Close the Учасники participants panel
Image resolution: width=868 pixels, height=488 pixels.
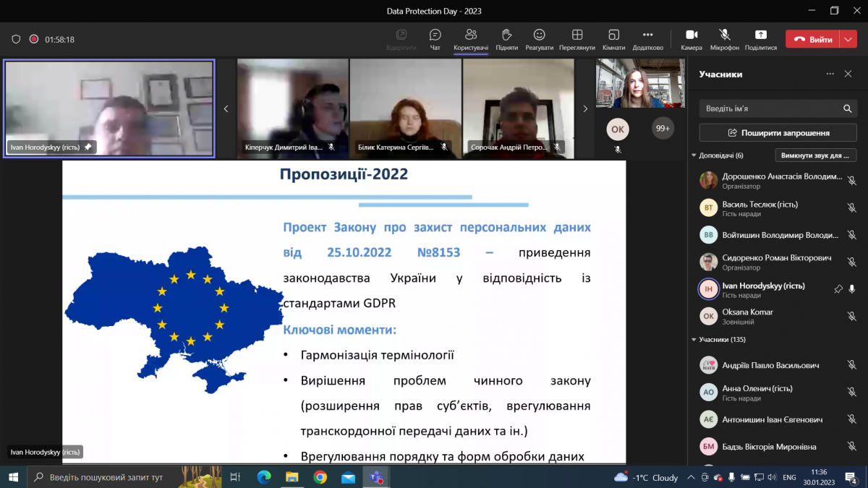click(848, 74)
